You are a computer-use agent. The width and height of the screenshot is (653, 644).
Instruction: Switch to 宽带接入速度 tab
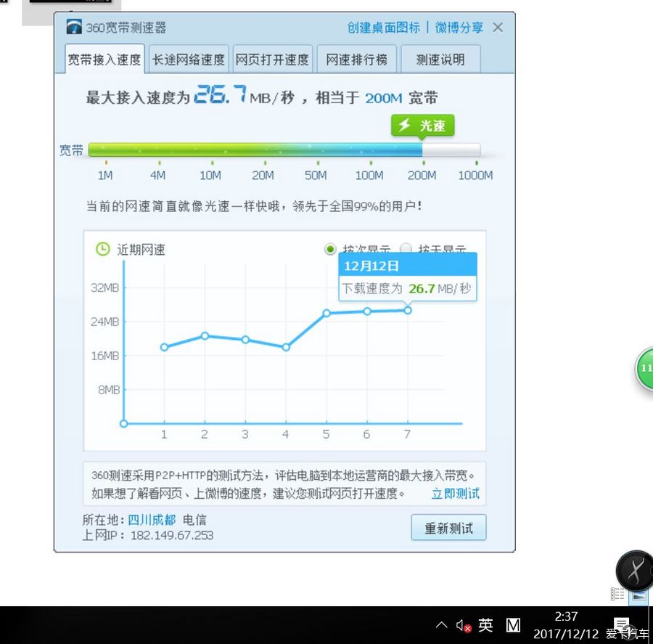[x=104, y=60]
